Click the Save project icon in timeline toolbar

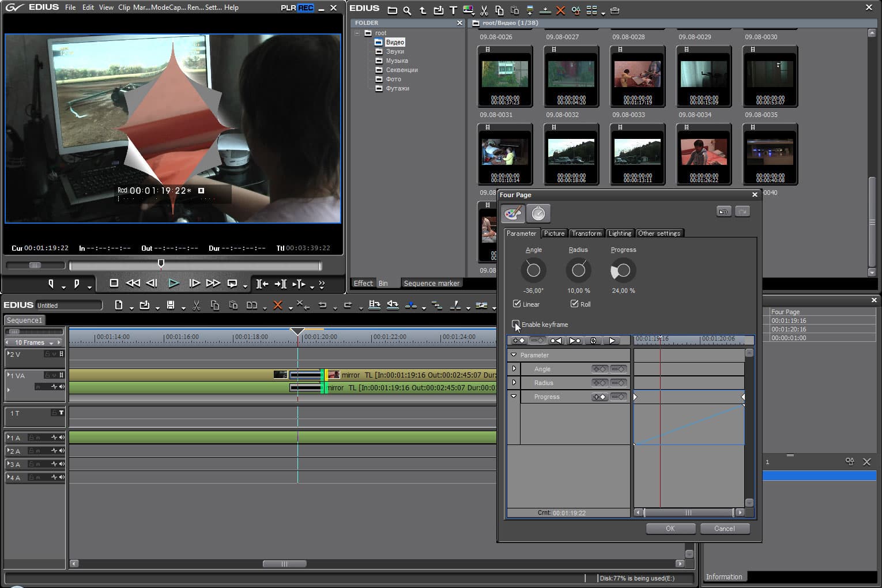(x=171, y=305)
